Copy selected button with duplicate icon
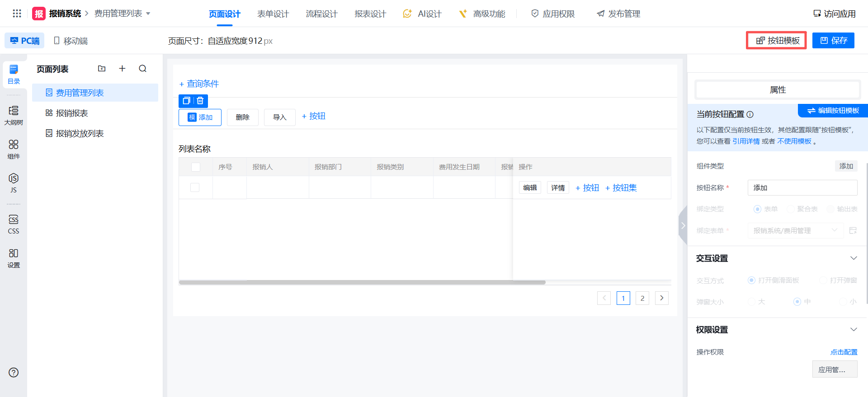Screen dimensions: 868x397 [x=186, y=101]
